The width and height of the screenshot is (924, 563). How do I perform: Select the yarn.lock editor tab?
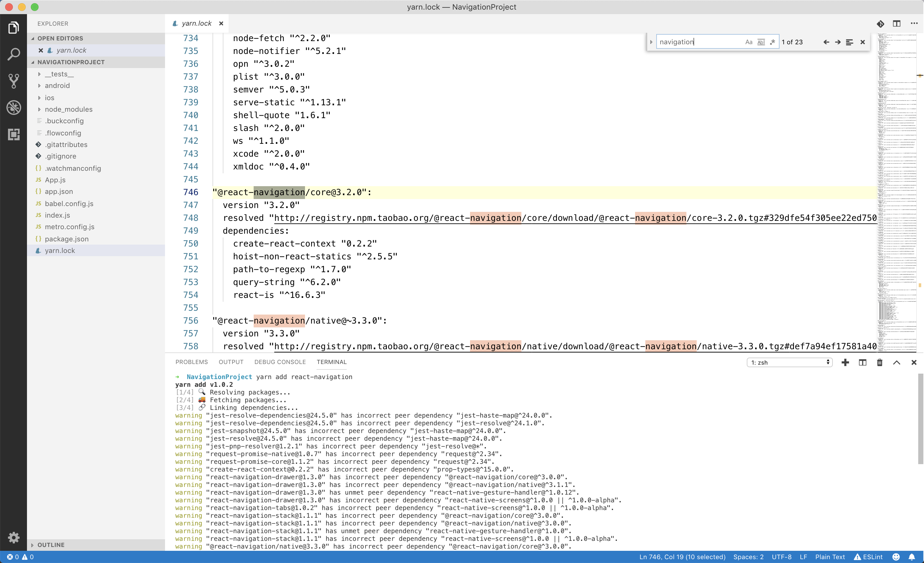(196, 23)
